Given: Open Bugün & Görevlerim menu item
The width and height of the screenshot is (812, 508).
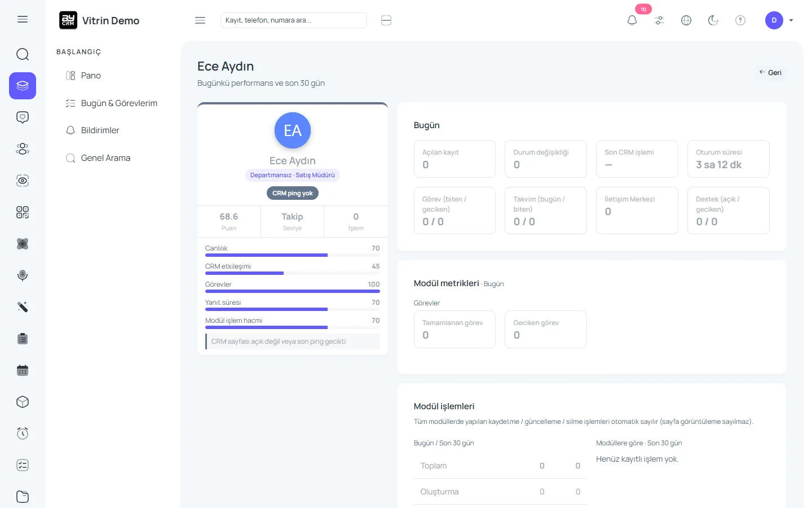Looking at the screenshot, I should click(113, 103).
